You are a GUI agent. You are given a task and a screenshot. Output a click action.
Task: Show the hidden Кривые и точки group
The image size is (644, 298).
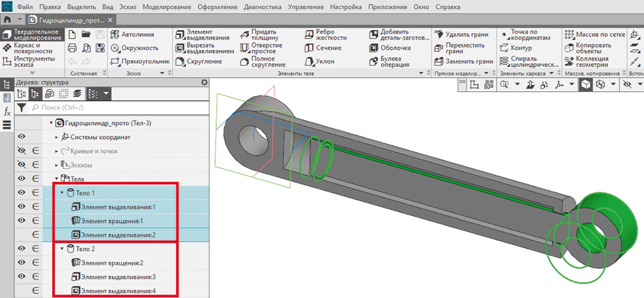point(22,151)
